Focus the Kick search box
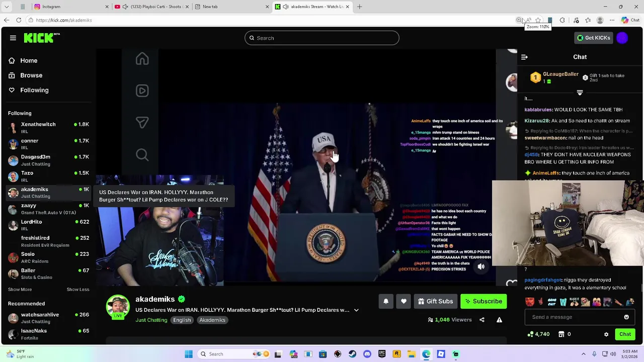 pos(322,38)
